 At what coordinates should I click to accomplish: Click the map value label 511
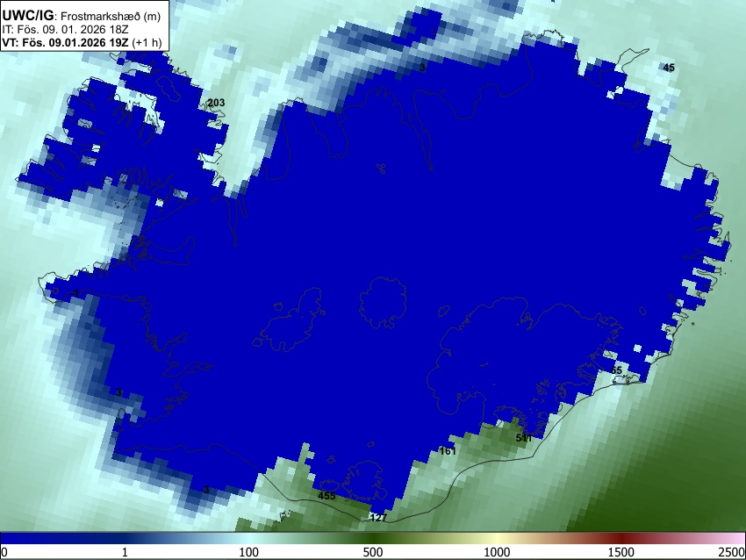524,438
